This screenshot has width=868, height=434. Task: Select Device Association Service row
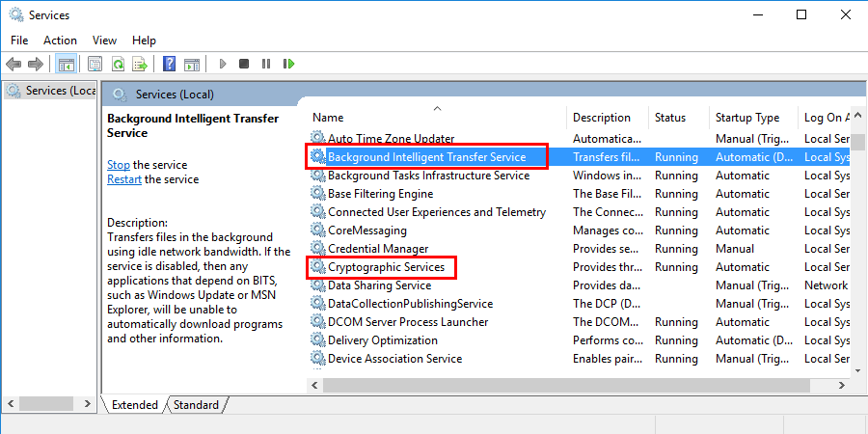click(x=579, y=358)
